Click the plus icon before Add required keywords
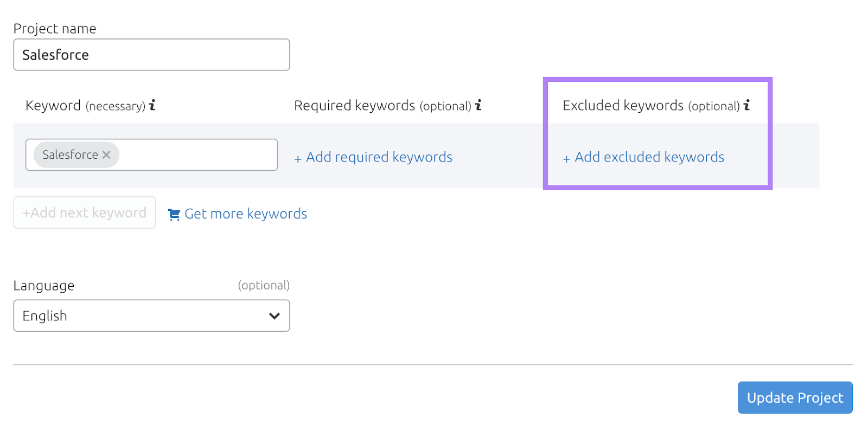Screen dimensions: 868x438 click(x=298, y=159)
